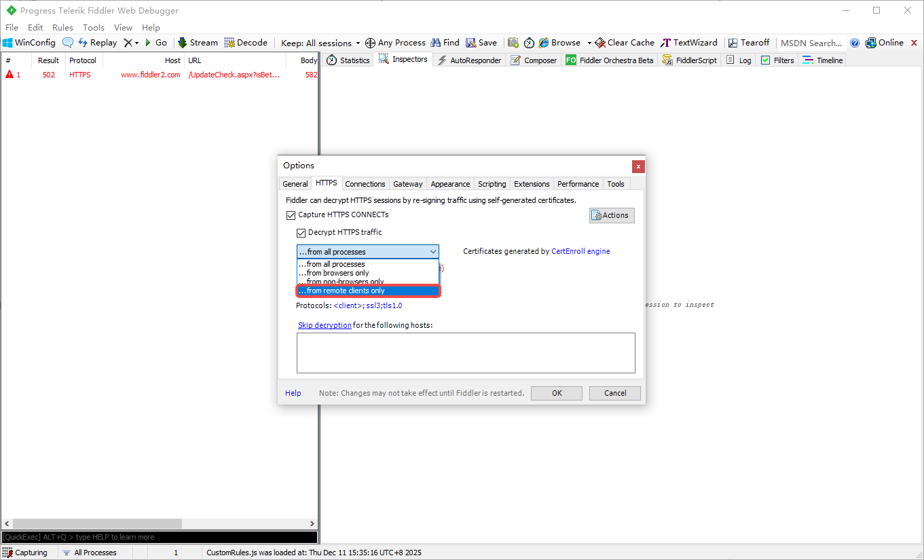924x560 pixels.
Task: Open the Composer tab
Action: pos(534,60)
